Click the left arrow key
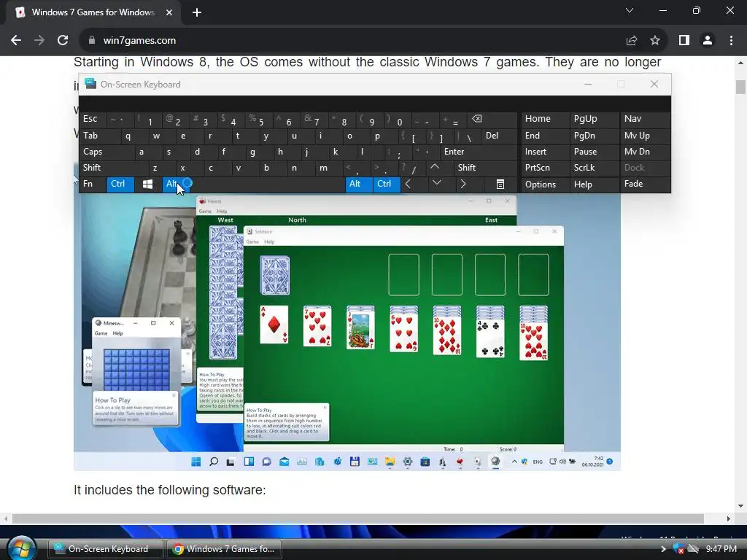Image resolution: width=747 pixels, height=560 pixels. click(408, 184)
